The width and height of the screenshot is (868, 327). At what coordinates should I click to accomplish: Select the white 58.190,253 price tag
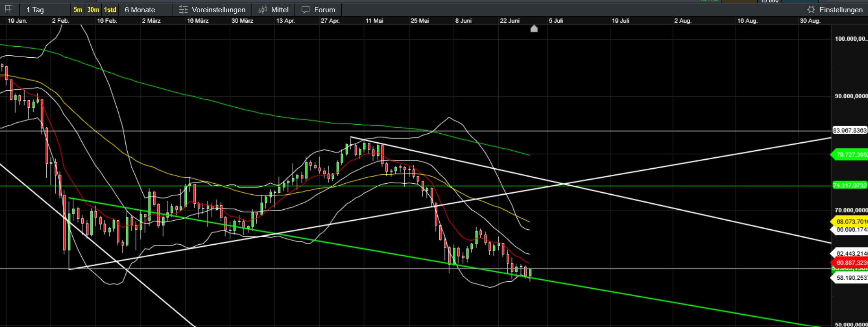(850, 278)
